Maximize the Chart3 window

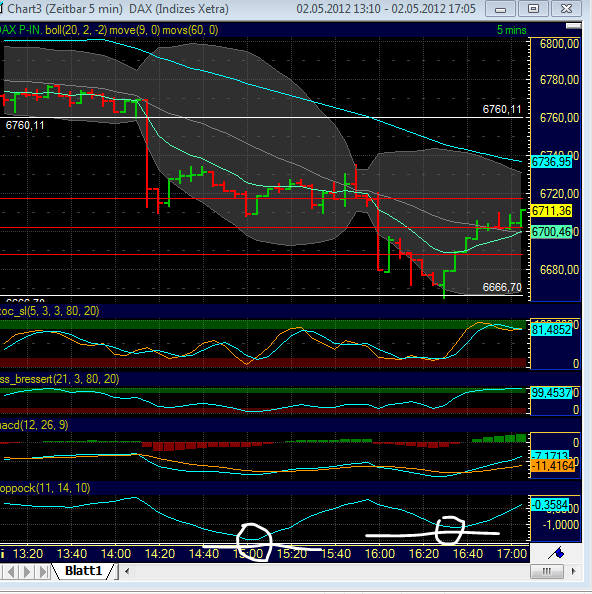click(533, 9)
